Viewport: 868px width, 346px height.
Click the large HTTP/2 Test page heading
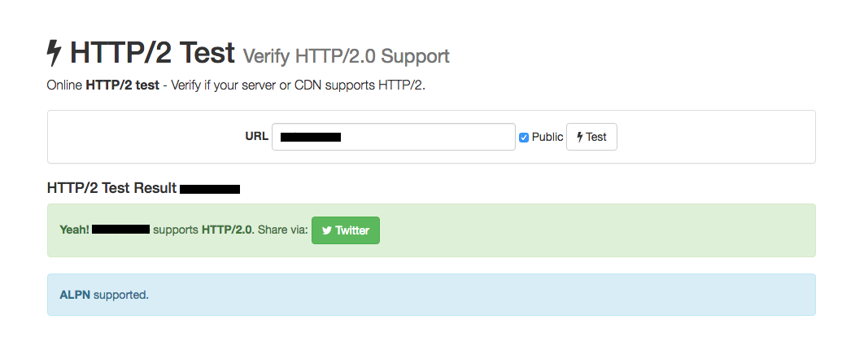(x=152, y=53)
